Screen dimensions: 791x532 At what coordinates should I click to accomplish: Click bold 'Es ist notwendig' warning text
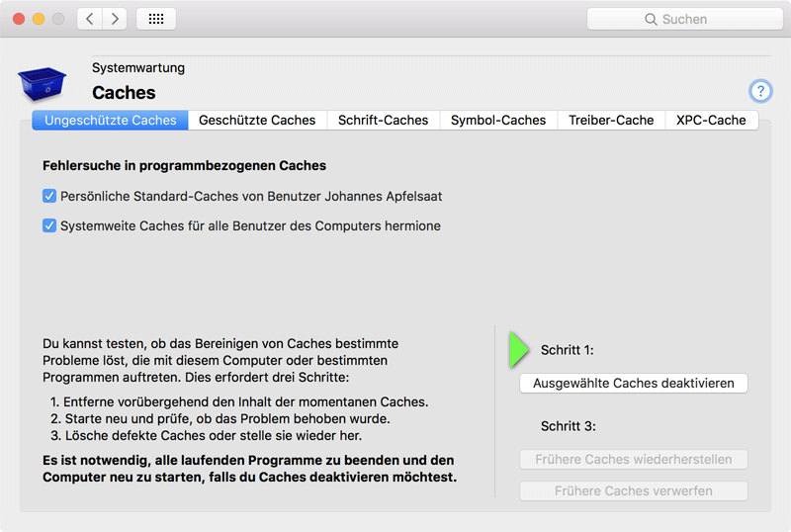pos(250,469)
